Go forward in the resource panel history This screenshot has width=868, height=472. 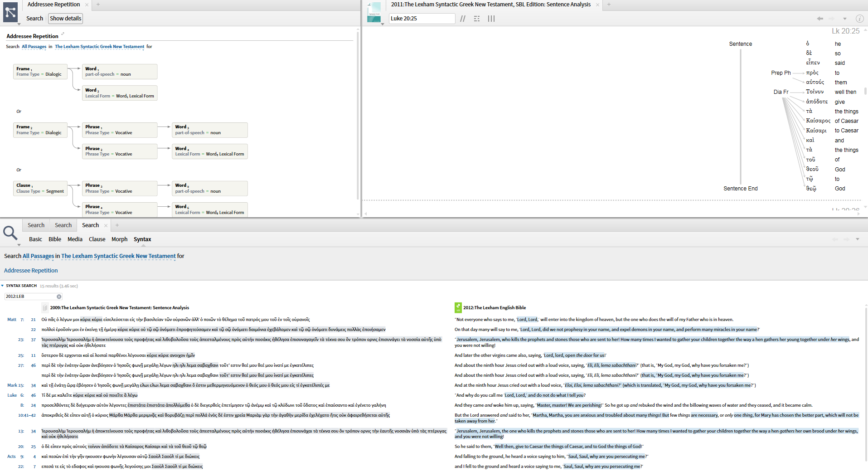(x=832, y=19)
